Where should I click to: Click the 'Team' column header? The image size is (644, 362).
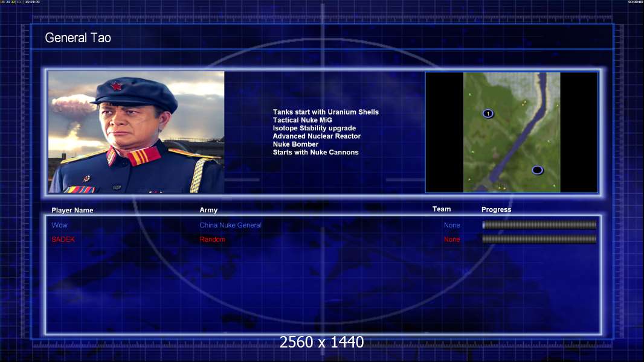(442, 209)
